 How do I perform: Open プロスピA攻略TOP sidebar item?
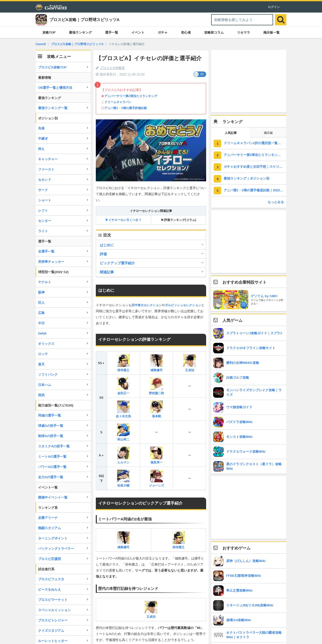click(x=63, y=67)
